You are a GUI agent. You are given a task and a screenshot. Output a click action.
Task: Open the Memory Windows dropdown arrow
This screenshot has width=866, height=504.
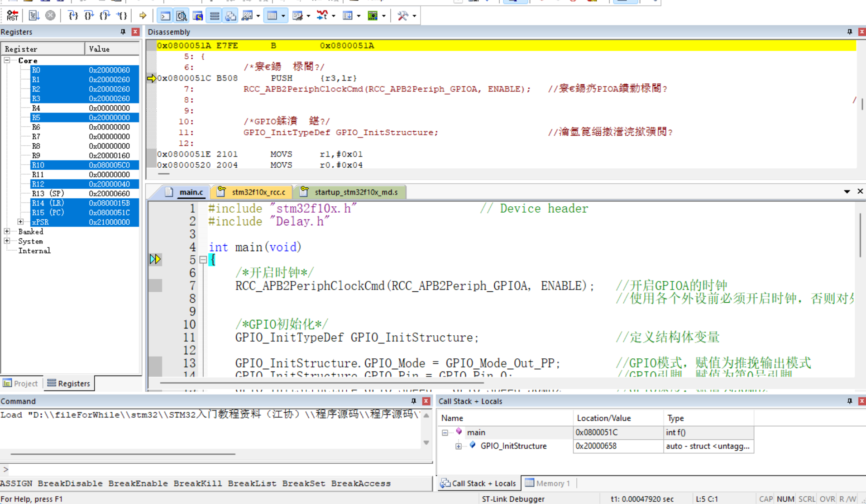pyautogui.click(x=283, y=16)
